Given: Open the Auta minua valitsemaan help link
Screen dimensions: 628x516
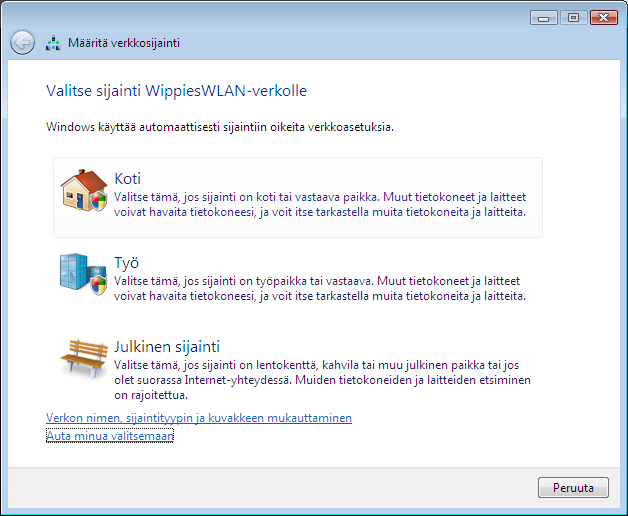Looking at the screenshot, I should click(x=110, y=435).
